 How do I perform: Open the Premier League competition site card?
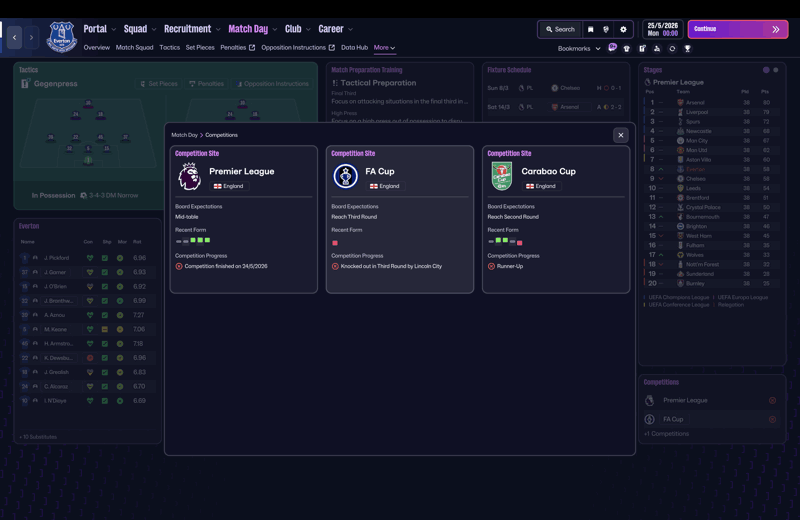coord(243,219)
